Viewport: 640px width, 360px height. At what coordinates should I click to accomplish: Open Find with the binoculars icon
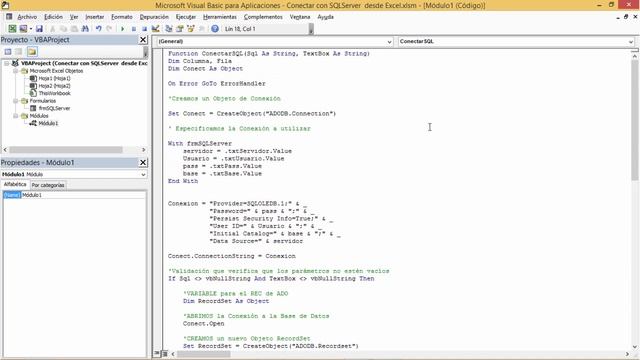click(85, 29)
